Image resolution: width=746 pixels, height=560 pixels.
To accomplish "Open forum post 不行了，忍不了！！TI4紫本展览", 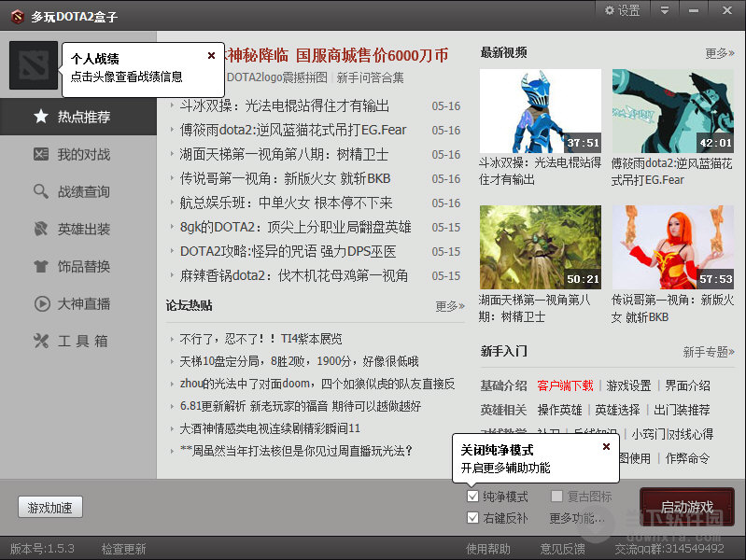I will click(260, 339).
